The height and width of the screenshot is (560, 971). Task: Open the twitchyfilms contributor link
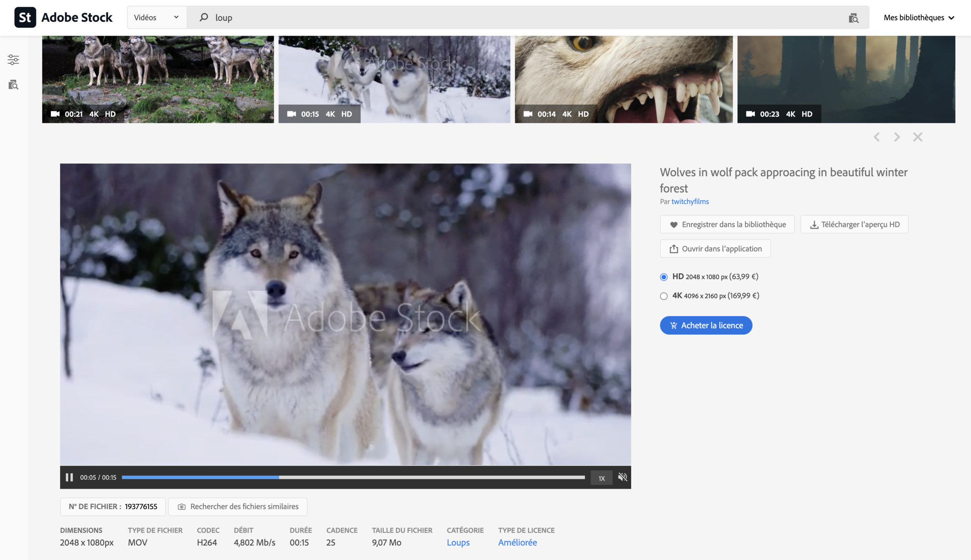click(x=690, y=202)
